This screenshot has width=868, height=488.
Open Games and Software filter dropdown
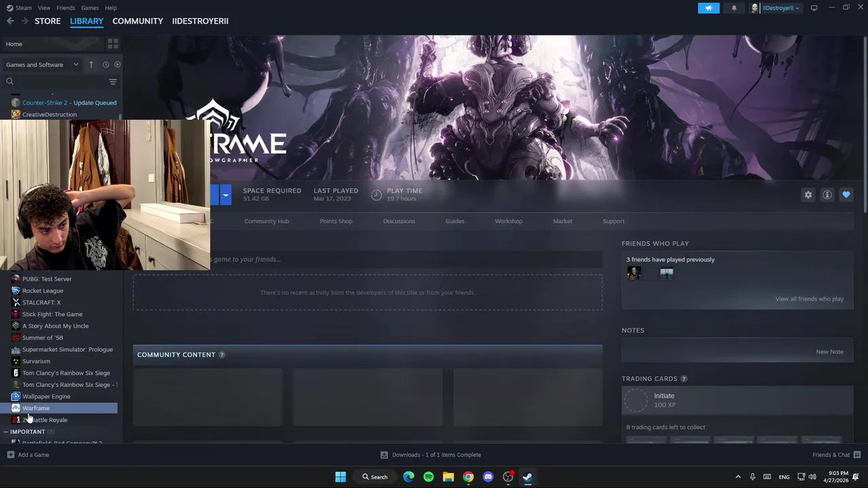pos(42,64)
